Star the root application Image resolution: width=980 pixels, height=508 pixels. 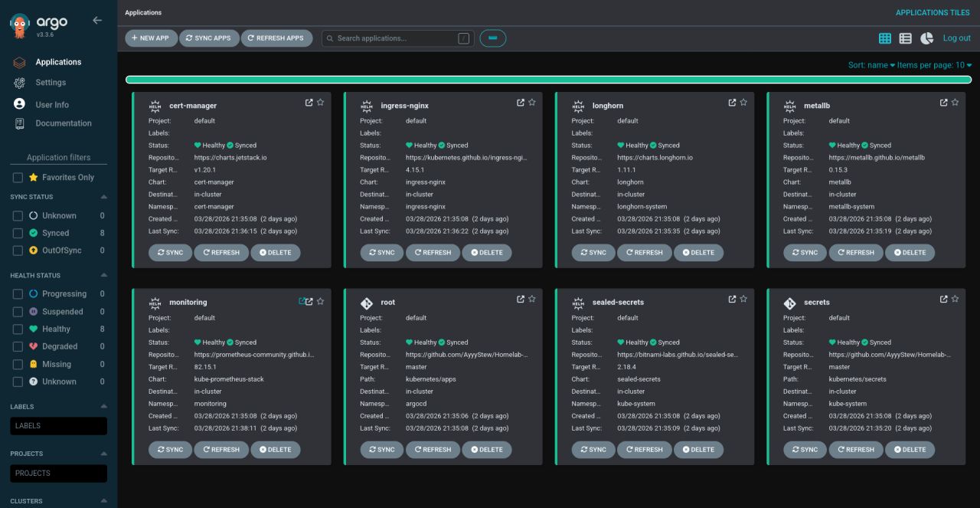click(532, 299)
